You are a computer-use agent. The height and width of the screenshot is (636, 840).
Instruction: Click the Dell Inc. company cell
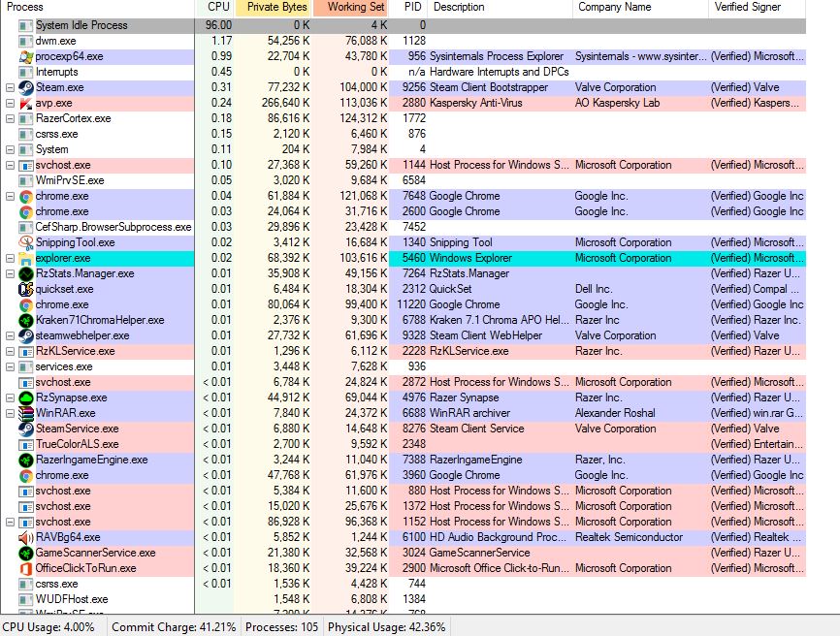coord(593,289)
